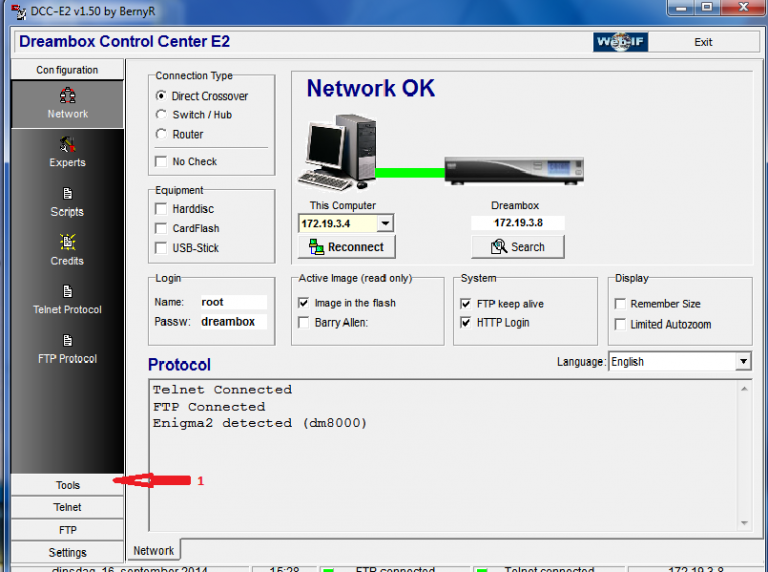Image resolution: width=768 pixels, height=572 pixels.
Task: Click the Passw login input field
Action: (x=232, y=322)
